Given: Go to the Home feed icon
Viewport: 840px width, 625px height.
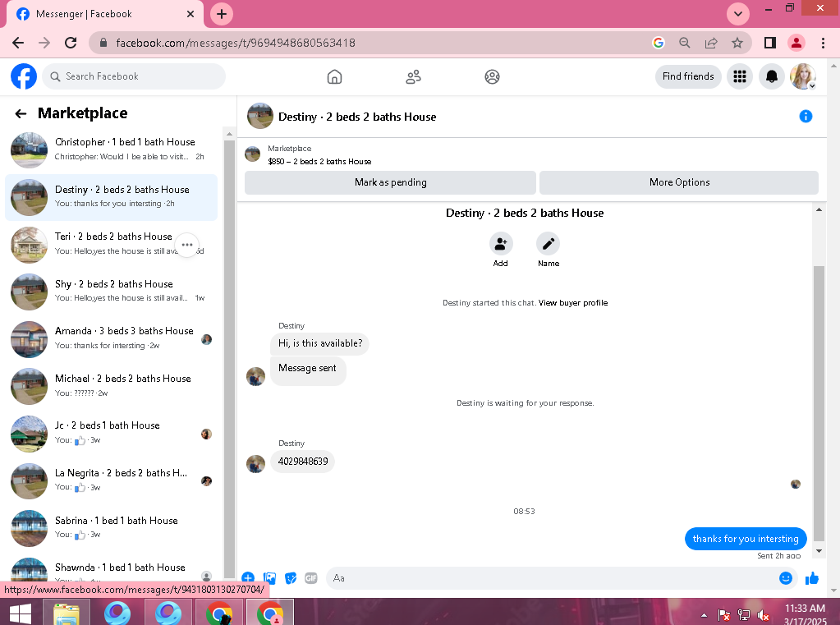Looking at the screenshot, I should point(334,76).
